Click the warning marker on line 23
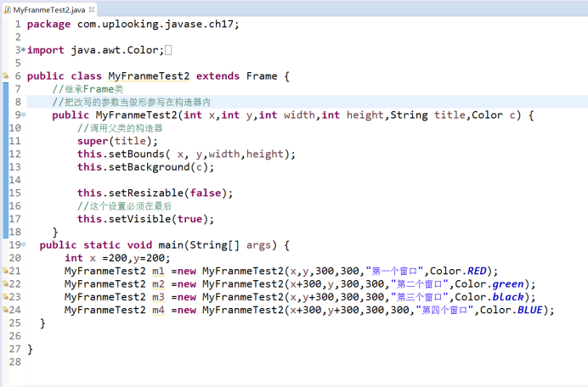Screen dimensions: 588x387 pyautogui.click(x=6, y=297)
